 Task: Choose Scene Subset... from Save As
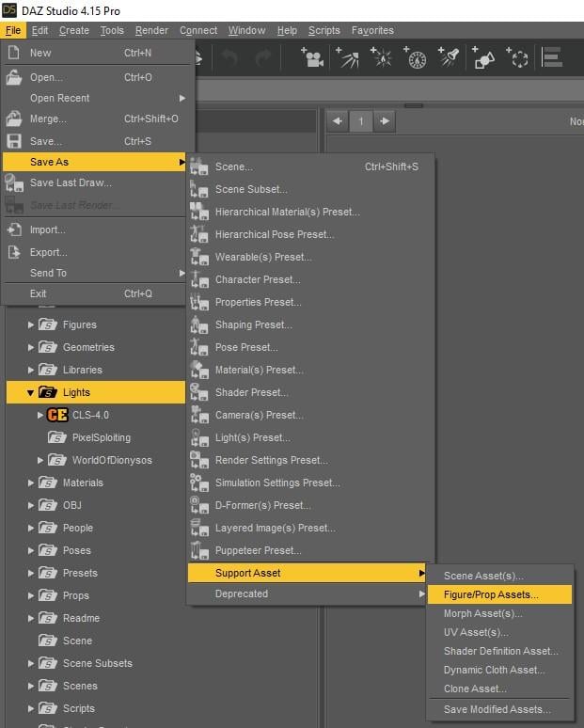[x=310, y=189]
